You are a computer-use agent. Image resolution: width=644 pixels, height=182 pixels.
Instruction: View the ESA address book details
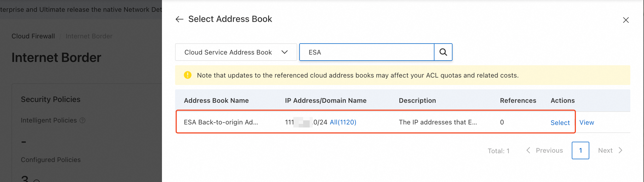click(587, 123)
